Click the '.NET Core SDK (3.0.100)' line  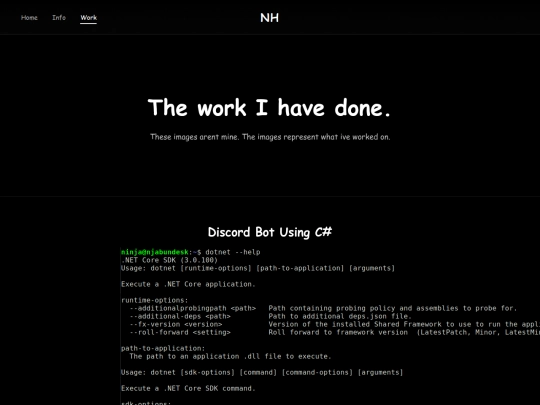point(169,260)
